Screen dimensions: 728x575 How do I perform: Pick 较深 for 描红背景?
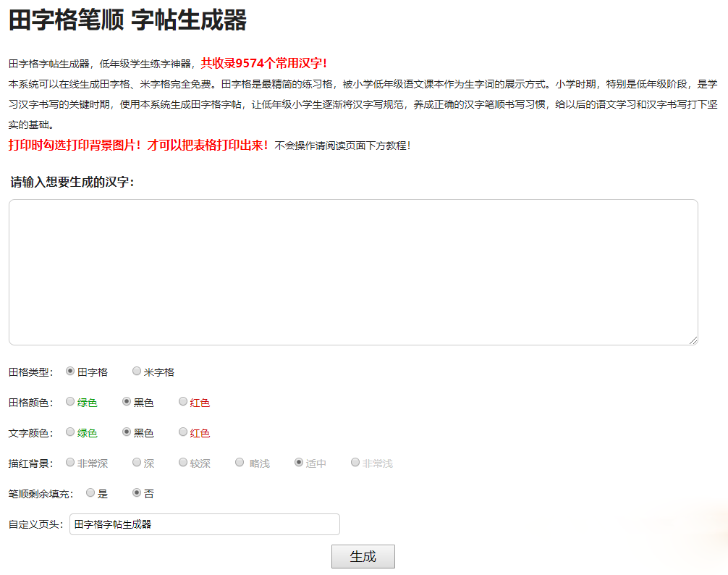pyautogui.click(x=183, y=463)
